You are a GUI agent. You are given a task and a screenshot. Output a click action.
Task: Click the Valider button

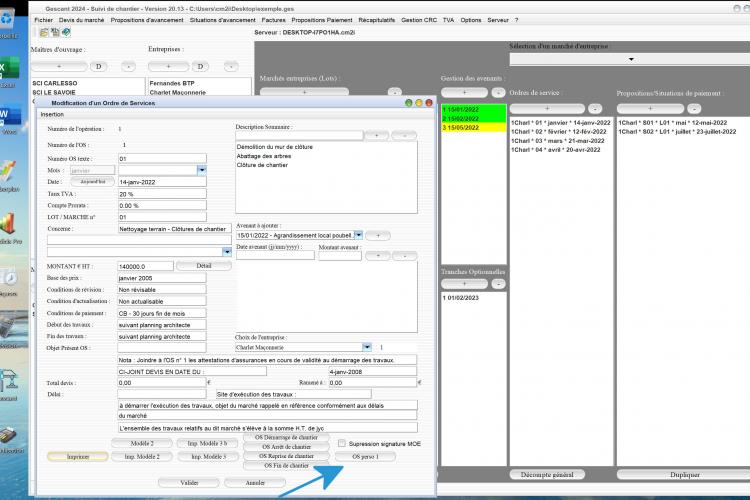189,483
